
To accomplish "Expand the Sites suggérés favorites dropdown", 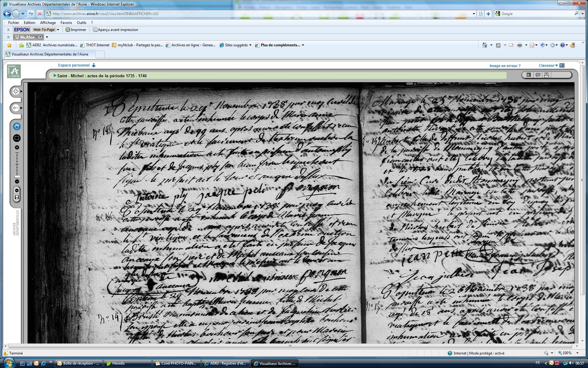I will pos(250,45).
